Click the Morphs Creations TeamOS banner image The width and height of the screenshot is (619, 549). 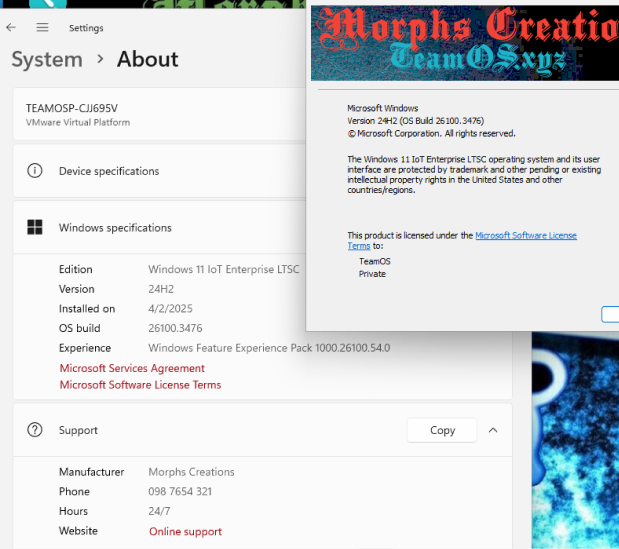pos(465,43)
